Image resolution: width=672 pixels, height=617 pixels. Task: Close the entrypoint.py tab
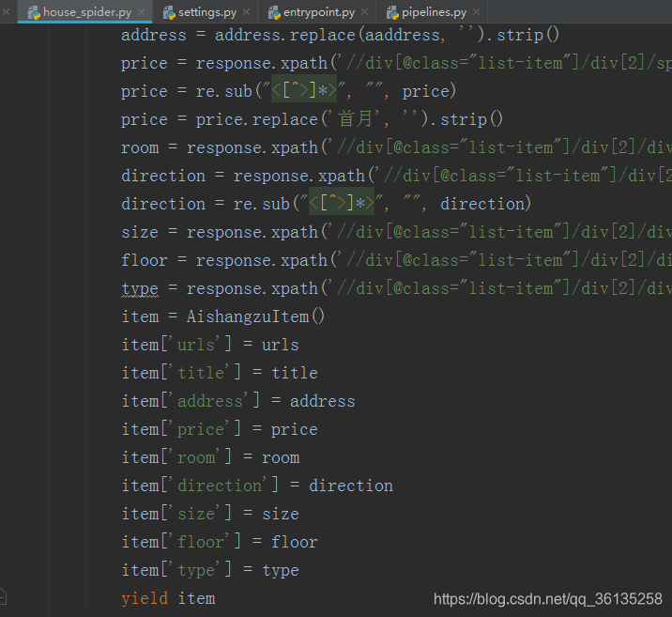click(x=365, y=12)
